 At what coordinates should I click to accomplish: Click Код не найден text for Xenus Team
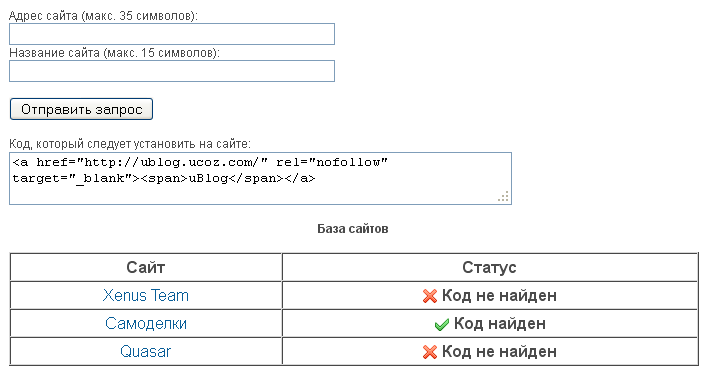point(499,295)
